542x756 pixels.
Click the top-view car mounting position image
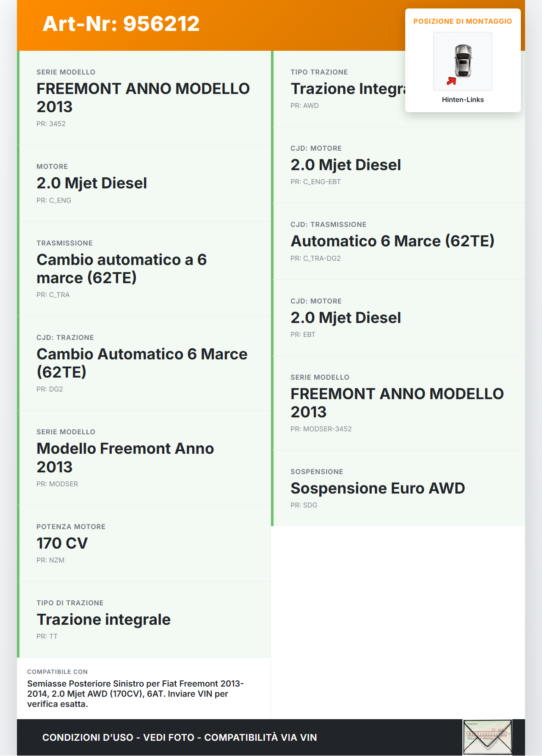(x=463, y=61)
